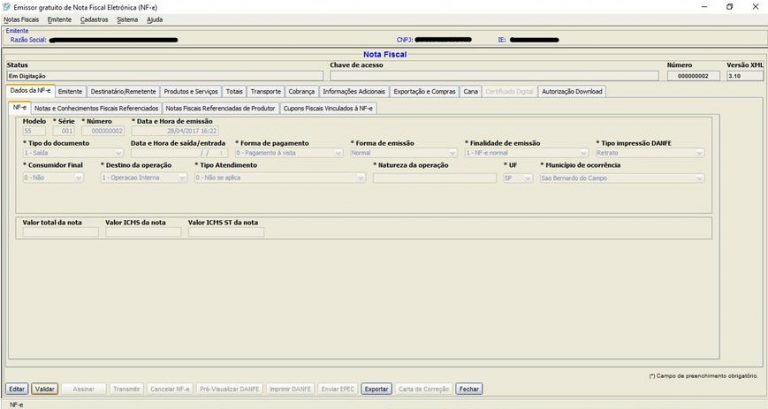
Task: Click the Chave de acesso field
Action: 494,76
